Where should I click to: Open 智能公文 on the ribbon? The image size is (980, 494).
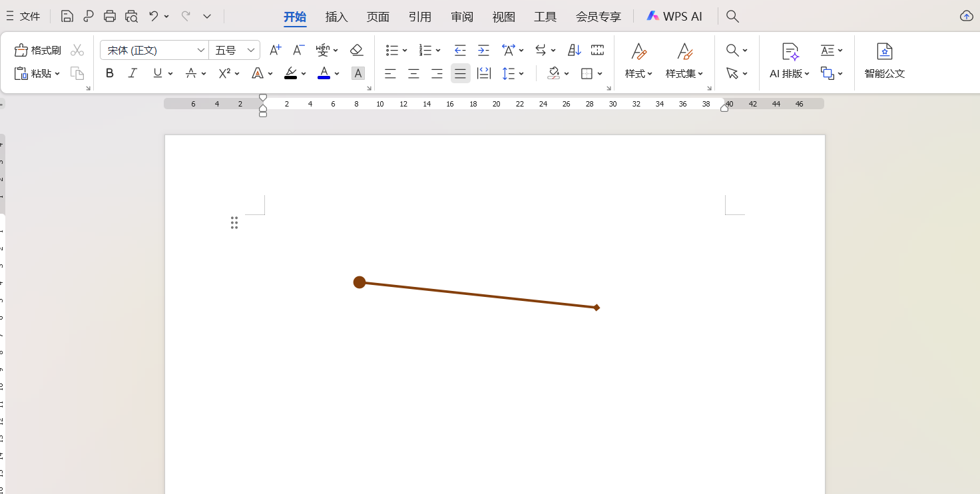point(884,61)
